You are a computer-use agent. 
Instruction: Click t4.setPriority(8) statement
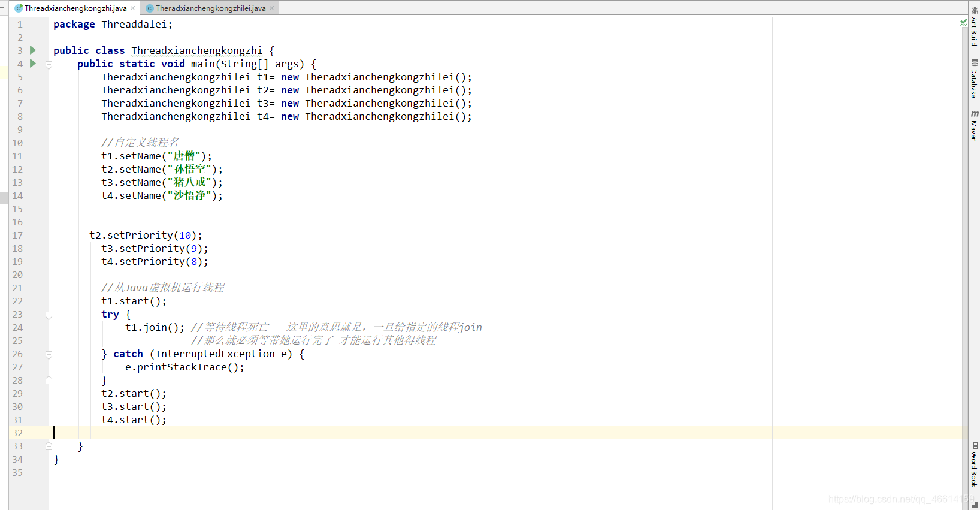(x=155, y=261)
